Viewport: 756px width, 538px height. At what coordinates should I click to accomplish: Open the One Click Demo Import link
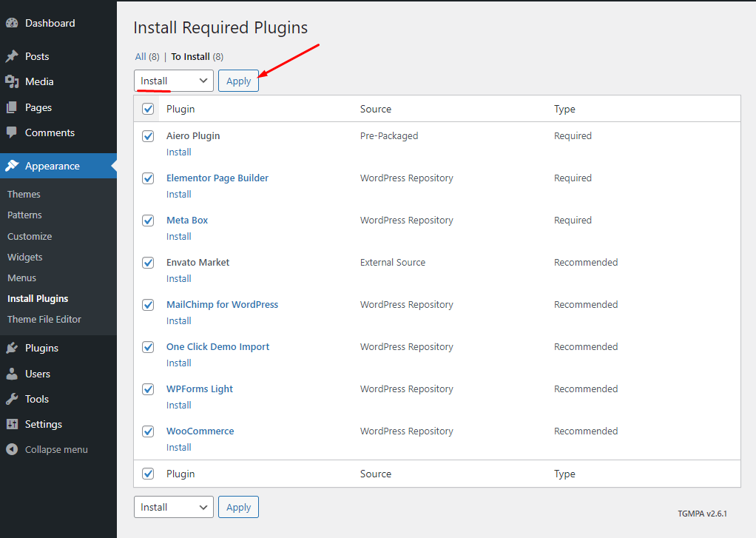pyautogui.click(x=218, y=347)
